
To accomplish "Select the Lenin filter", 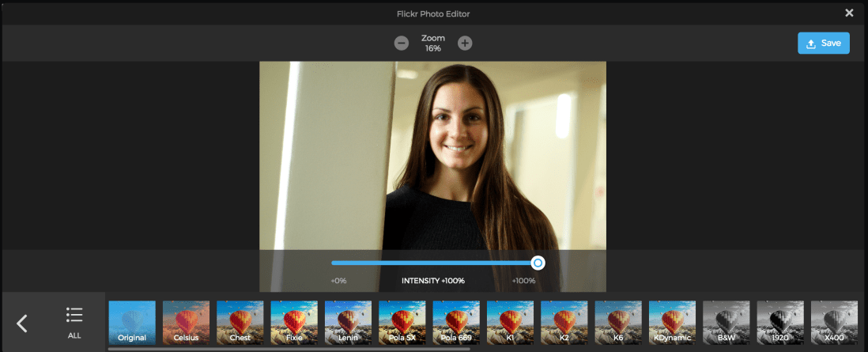I will (x=348, y=323).
